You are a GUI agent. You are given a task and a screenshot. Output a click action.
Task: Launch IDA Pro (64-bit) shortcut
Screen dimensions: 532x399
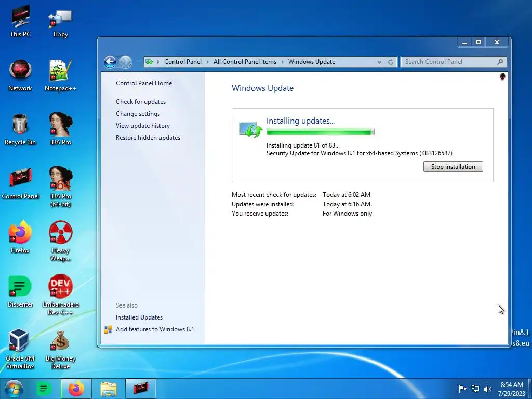(x=60, y=187)
